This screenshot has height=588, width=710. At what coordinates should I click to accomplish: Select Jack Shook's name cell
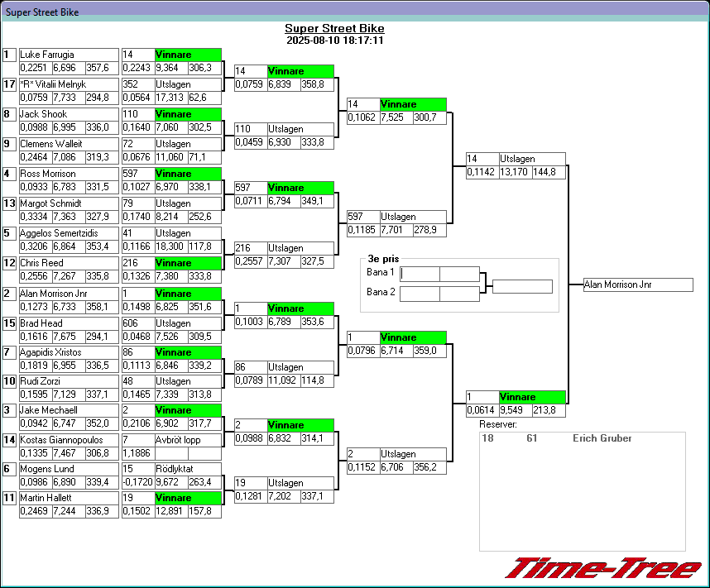tap(68, 114)
